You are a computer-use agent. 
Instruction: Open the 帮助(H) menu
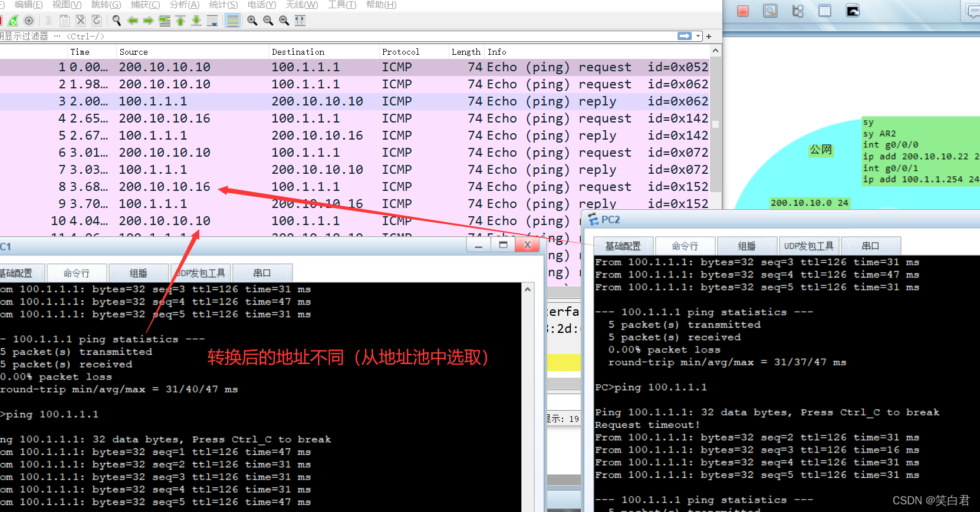382,5
